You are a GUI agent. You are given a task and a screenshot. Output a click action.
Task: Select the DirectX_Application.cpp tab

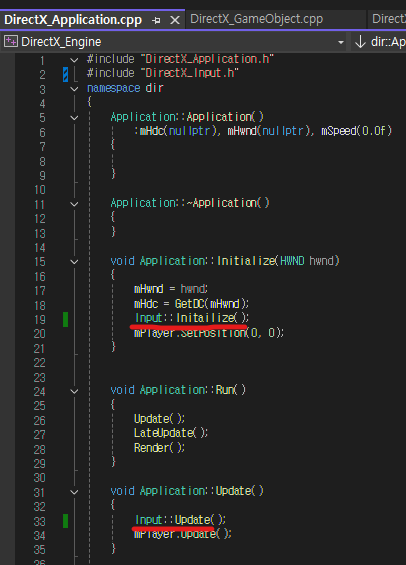point(73,20)
